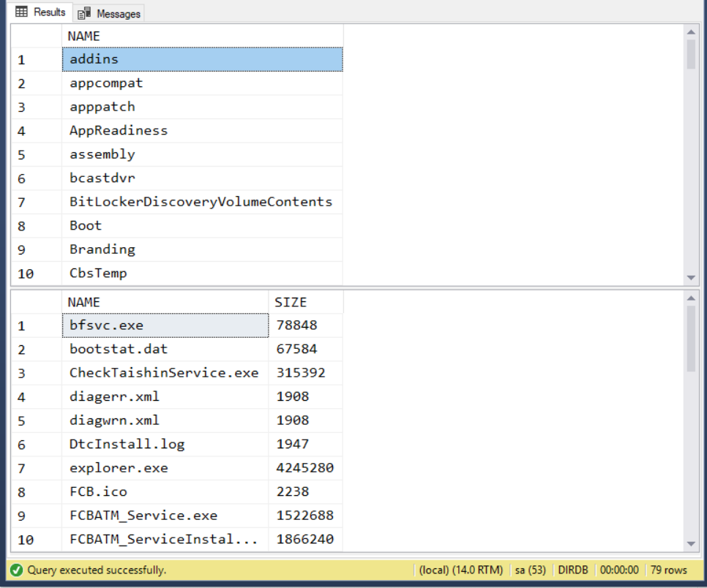Switch to the Results tab
This screenshot has width=707, height=588.
41,12
